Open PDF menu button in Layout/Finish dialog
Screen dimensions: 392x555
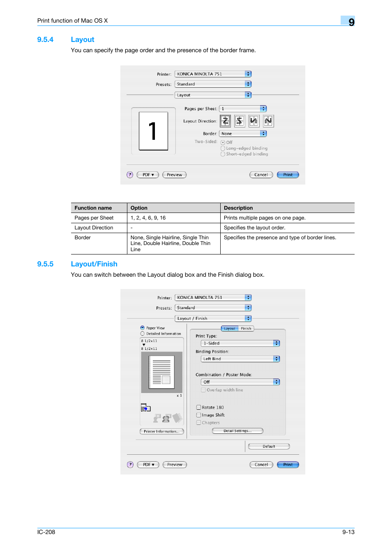pos(148,465)
